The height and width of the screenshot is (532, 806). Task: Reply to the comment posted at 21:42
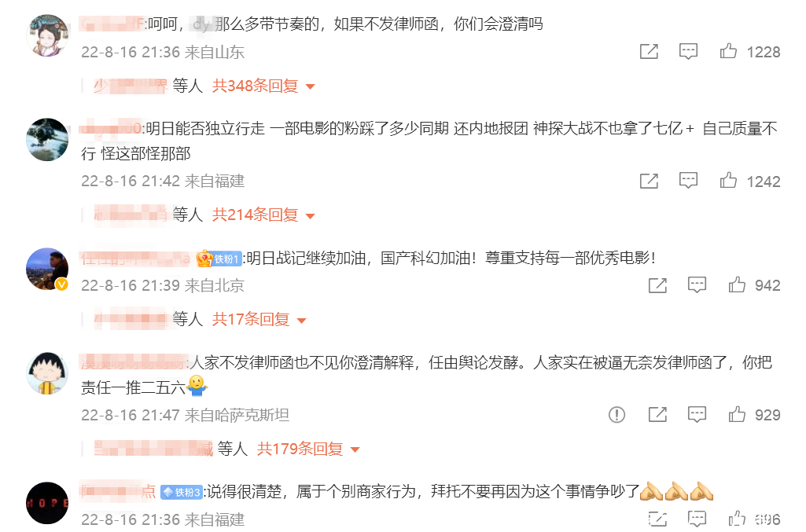[688, 181]
